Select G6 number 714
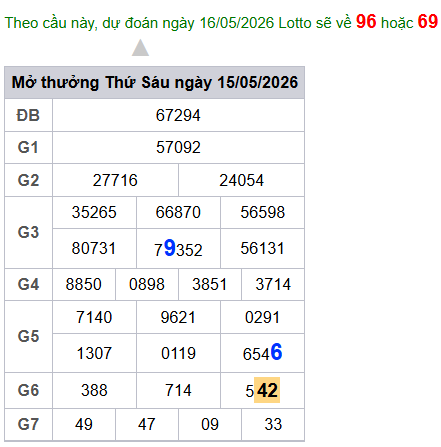This screenshot has width=441, height=447. [178, 390]
